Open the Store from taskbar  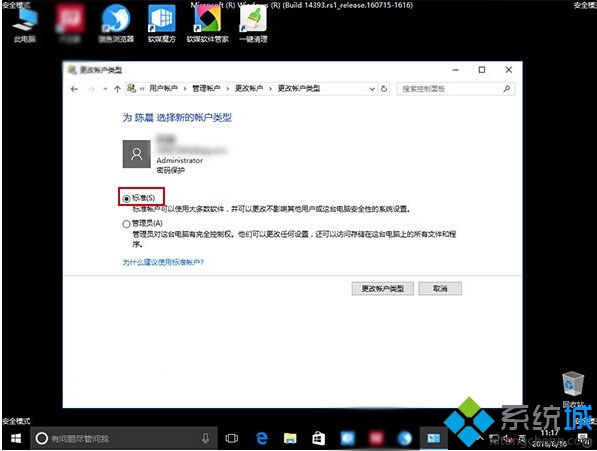pos(318,438)
